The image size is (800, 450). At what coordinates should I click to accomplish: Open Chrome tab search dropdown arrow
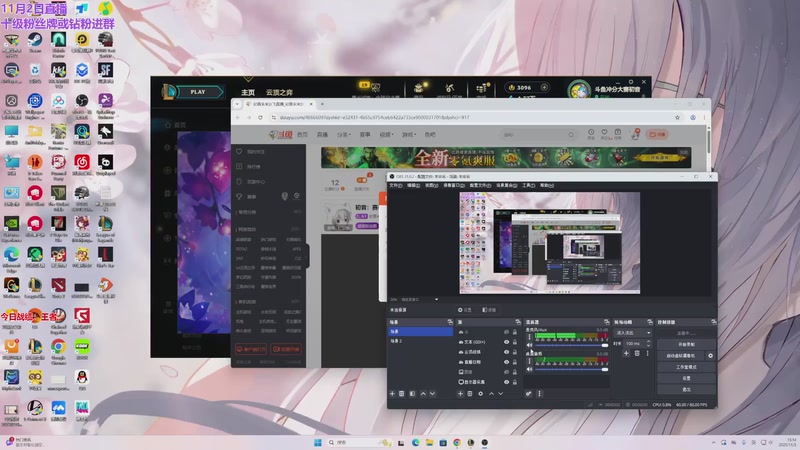point(237,104)
